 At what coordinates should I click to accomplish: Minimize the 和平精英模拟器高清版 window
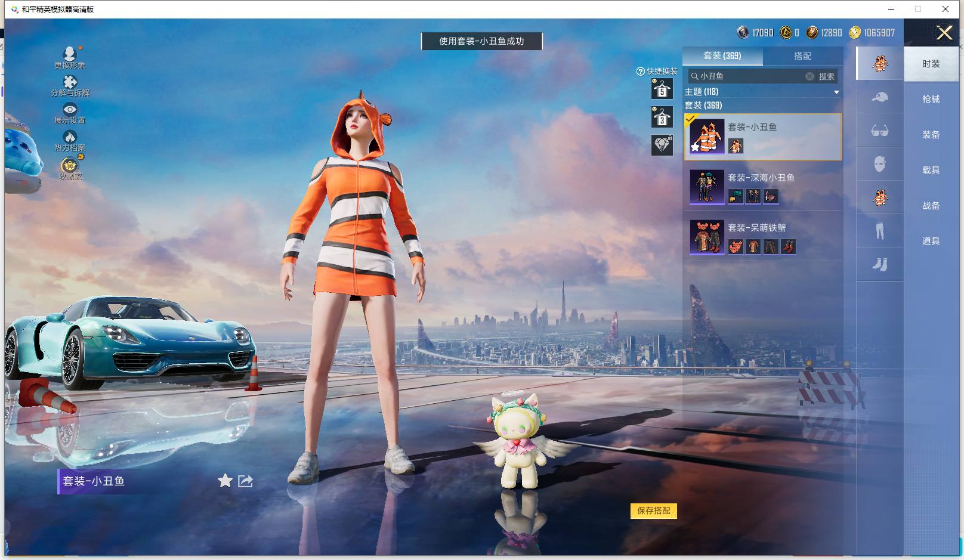tap(891, 9)
